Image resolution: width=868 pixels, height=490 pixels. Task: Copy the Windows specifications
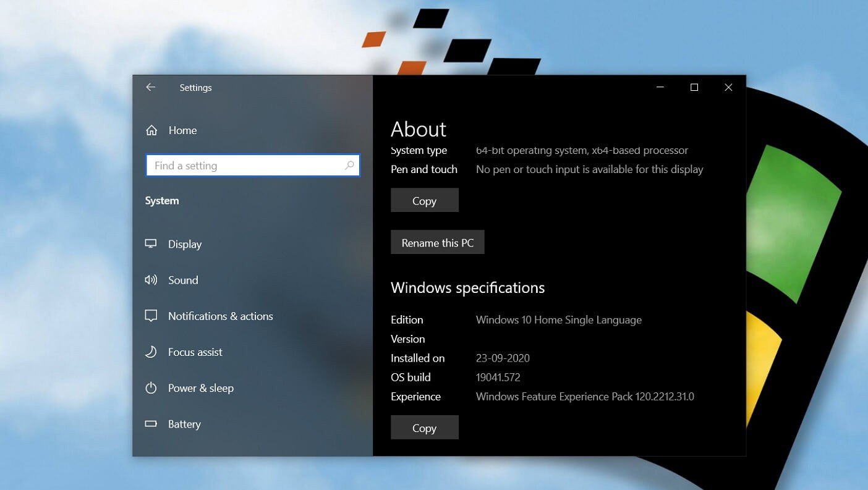pos(425,428)
